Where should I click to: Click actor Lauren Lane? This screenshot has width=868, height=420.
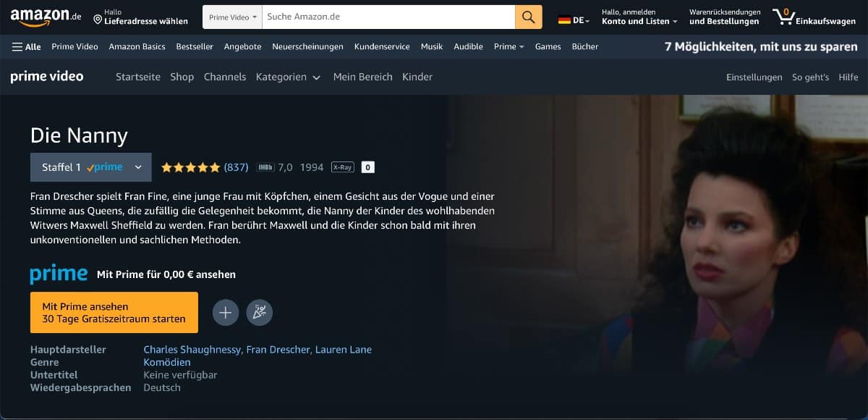[x=344, y=350]
